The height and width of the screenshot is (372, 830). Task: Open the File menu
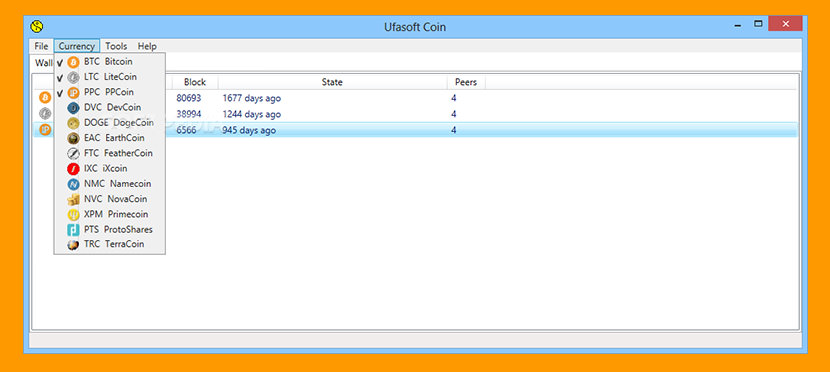tap(41, 46)
